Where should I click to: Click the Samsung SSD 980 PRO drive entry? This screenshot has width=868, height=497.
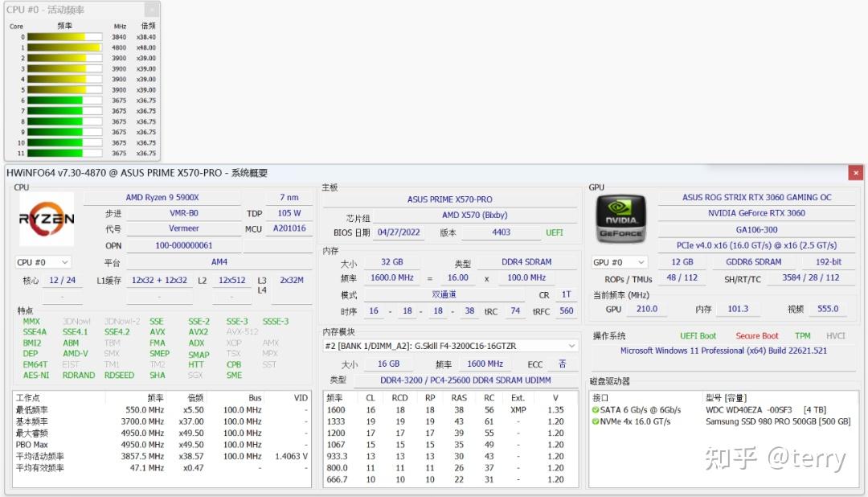pyautogui.click(x=778, y=421)
